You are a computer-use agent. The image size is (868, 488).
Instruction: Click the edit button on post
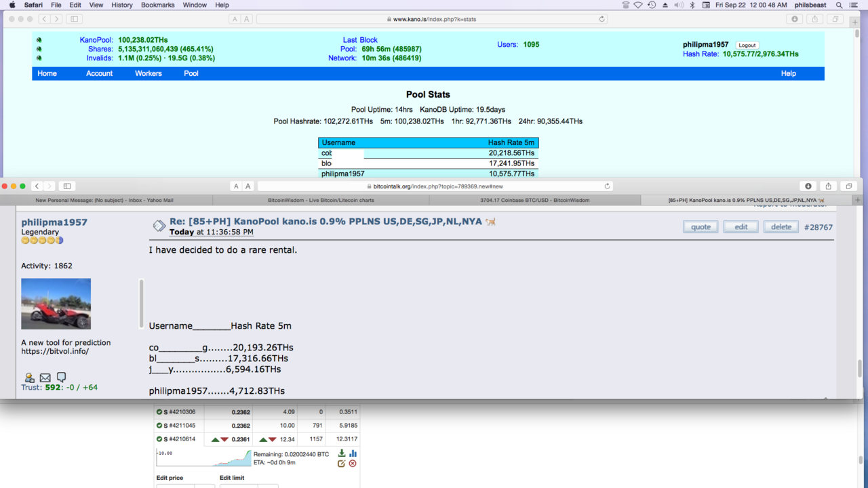click(x=741, y=227)
